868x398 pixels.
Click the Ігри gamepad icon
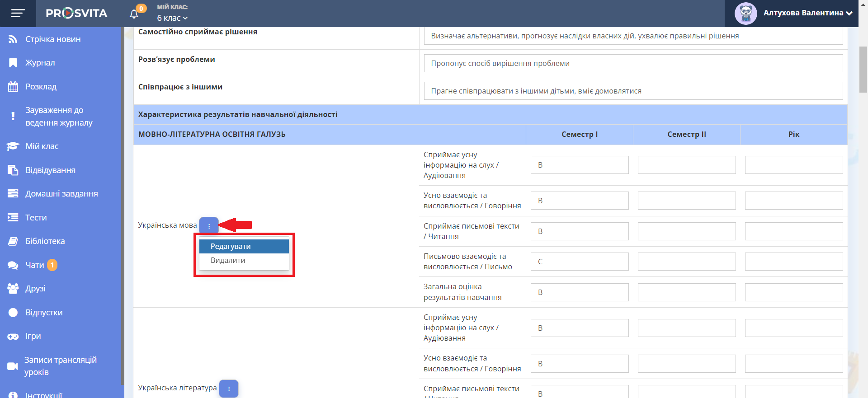click(x=13, y=336)
